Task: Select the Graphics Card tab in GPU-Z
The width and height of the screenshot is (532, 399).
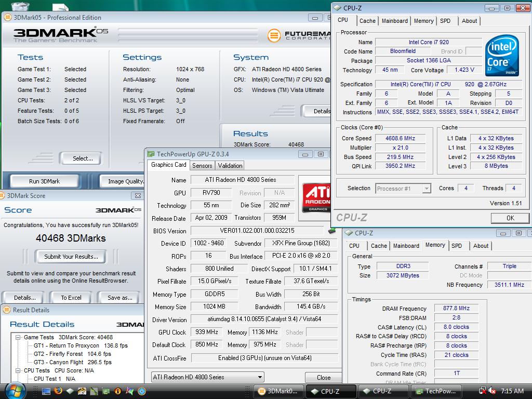Action: click(169, 165)
